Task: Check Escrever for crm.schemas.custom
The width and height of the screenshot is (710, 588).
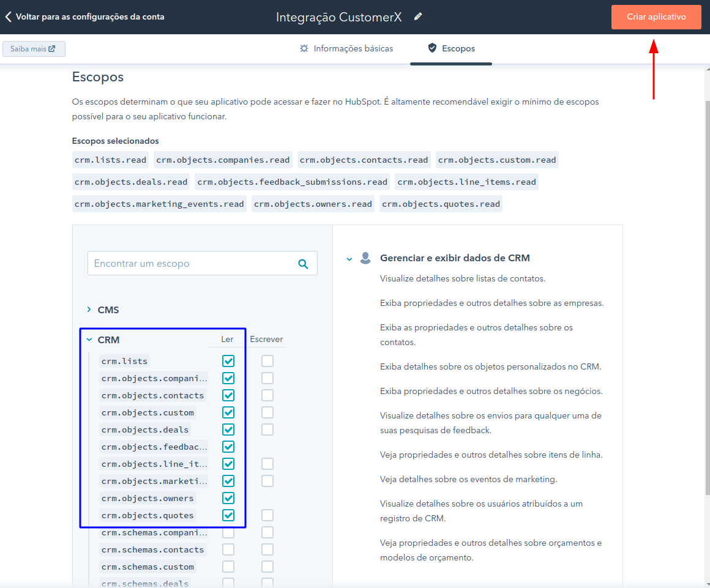Action: click(x=267, y=567)
